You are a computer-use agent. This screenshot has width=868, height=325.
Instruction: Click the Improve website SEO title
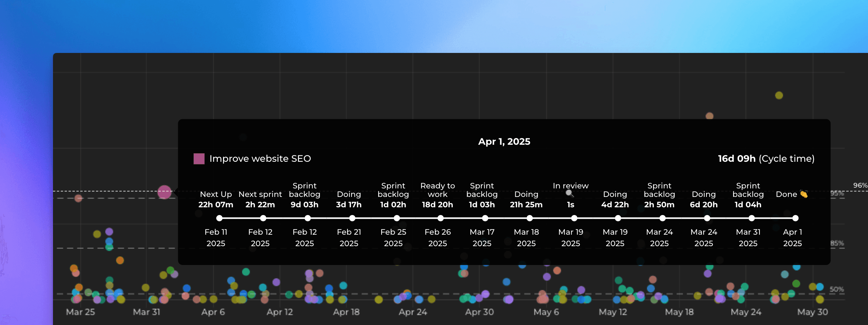260,159
